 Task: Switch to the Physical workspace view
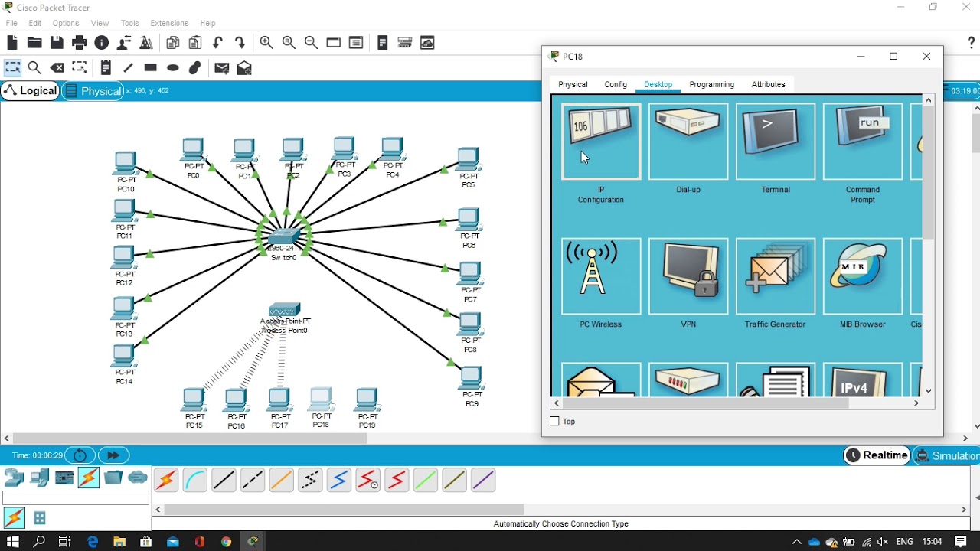[x=93, y=91]
